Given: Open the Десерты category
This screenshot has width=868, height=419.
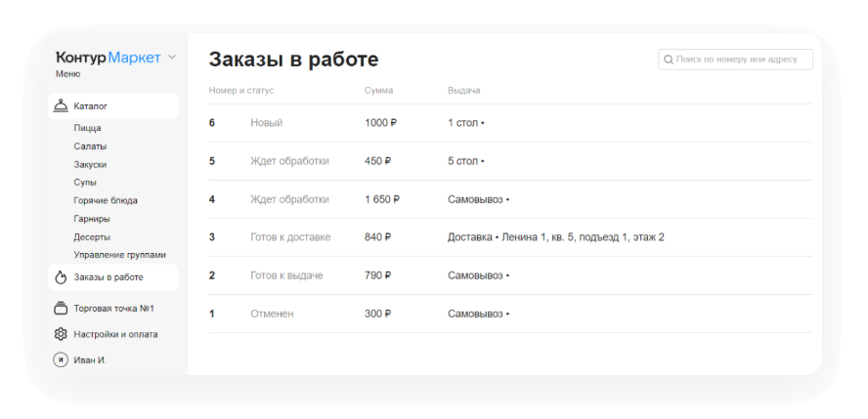Looking at the screenshot, I should (x=92, y=237).
